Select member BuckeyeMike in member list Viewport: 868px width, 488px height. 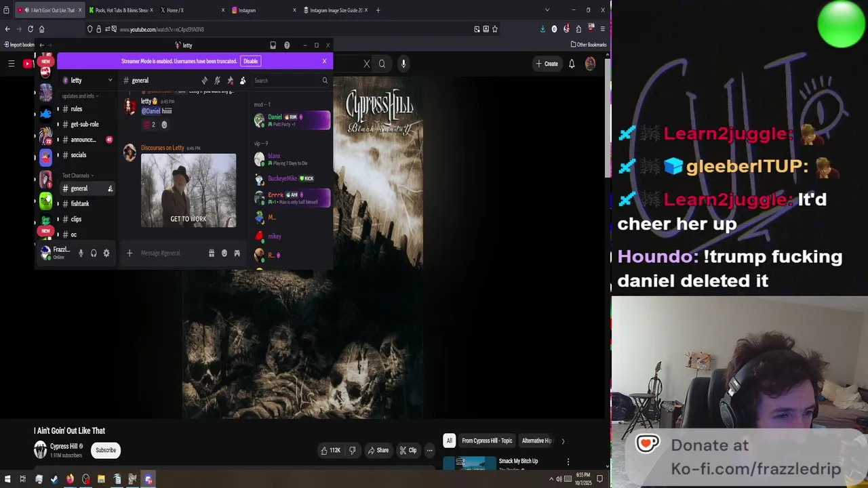point(292,178)
